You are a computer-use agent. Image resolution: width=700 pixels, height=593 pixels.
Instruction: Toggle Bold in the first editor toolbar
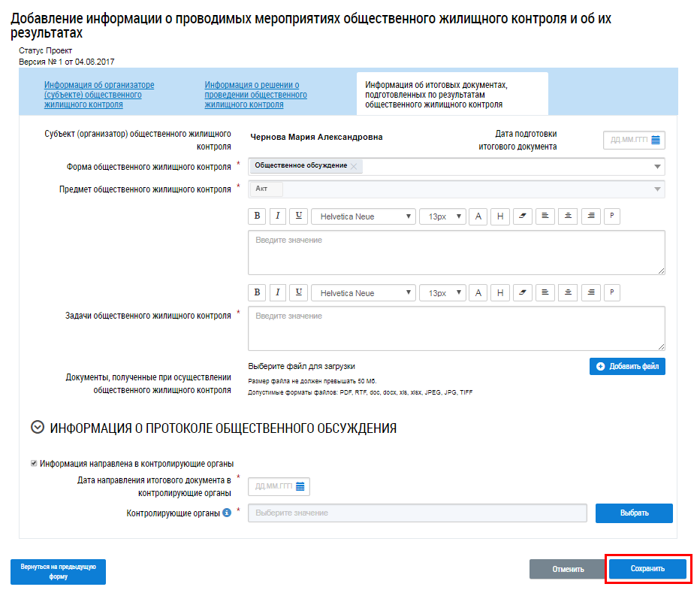[257, 216]
